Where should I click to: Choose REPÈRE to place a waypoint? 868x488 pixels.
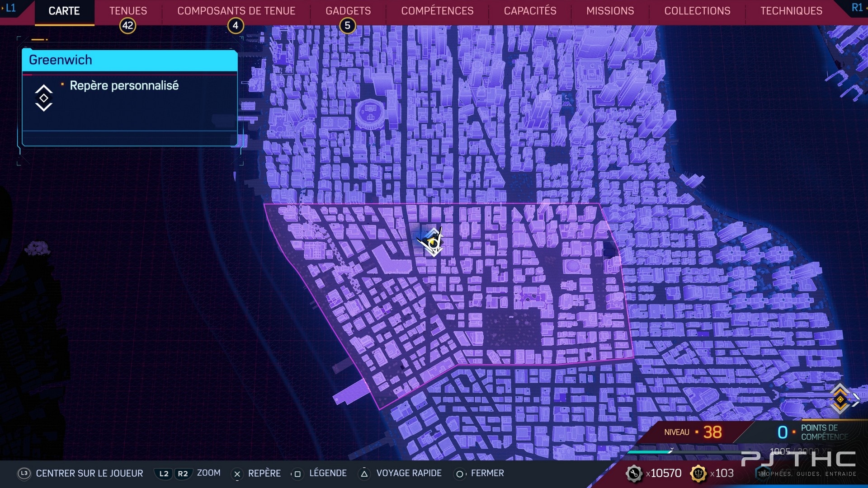(264, 473)
